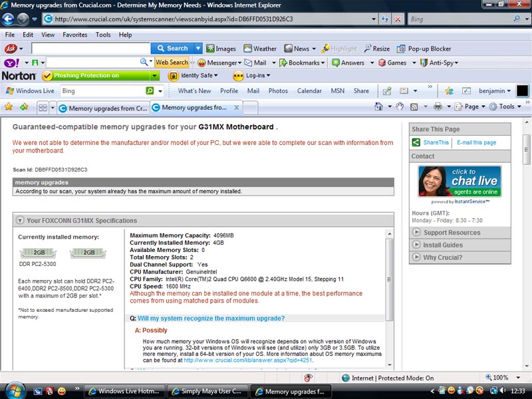Click the smiley icon in Quick Launch
The height and width of the screenshot is (399, 532).
[x=61, y=391]
